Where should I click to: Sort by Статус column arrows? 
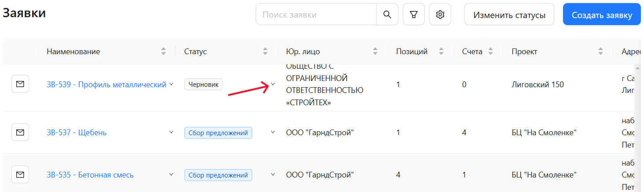pos(265,52)
